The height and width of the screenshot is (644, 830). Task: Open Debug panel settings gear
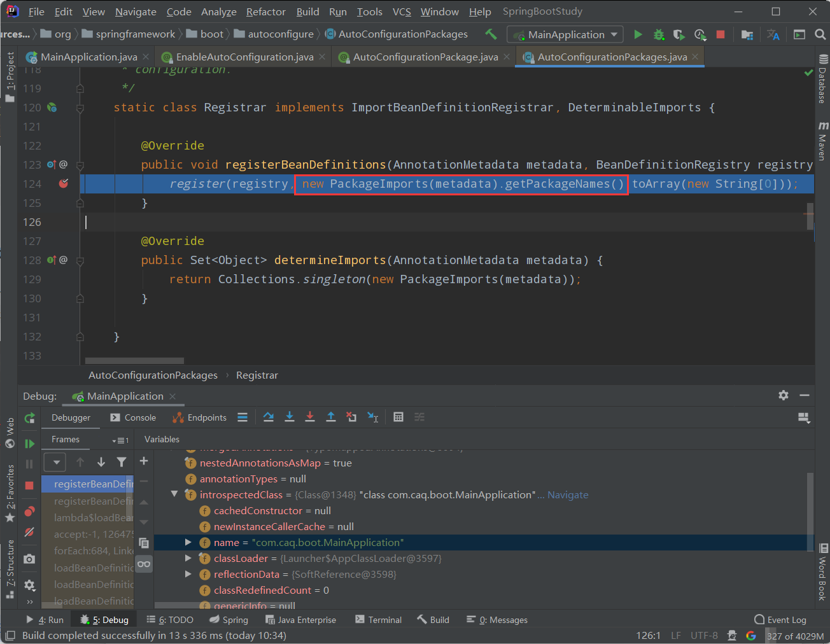[784, 395]
